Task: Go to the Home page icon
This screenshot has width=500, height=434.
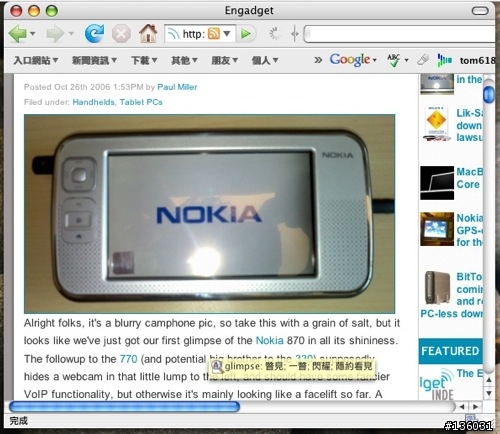Action: click(x=148, y=33)
